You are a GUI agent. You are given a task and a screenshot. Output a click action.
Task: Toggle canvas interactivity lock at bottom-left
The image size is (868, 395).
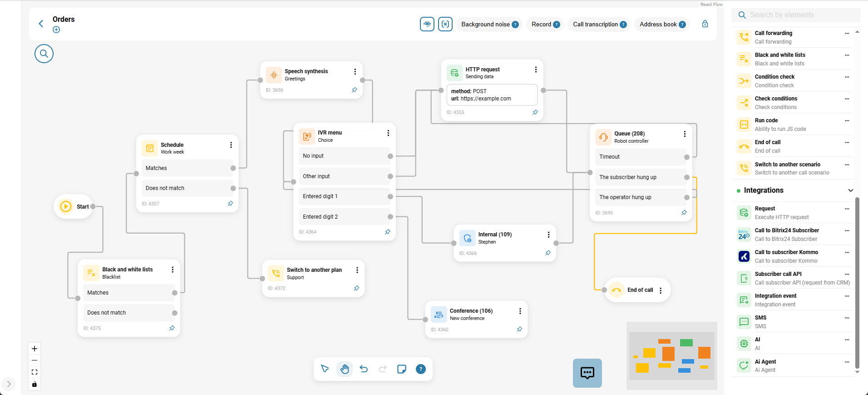35,385
